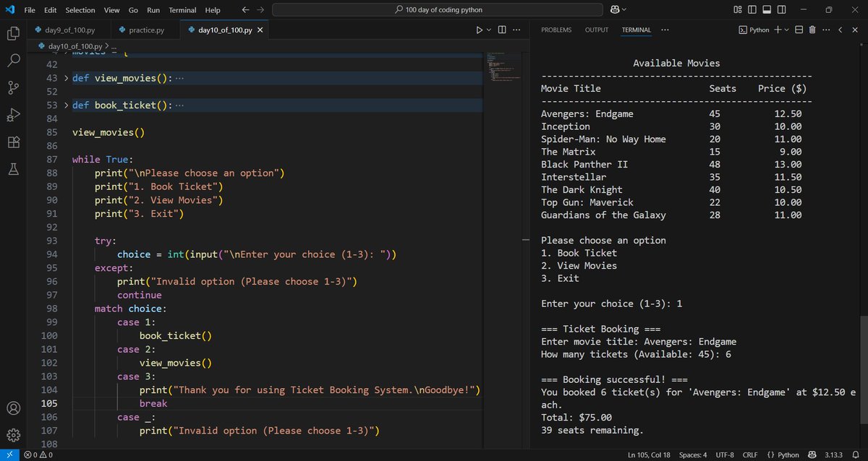The width and height of the screenshot is (868, 461).
Task: Open the Selection menu
Action: (80, 10)
